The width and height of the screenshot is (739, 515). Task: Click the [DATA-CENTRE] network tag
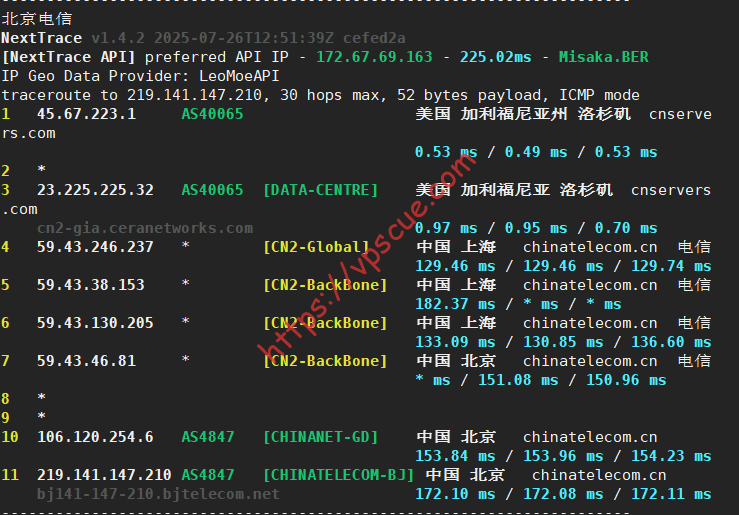[321, 190]
